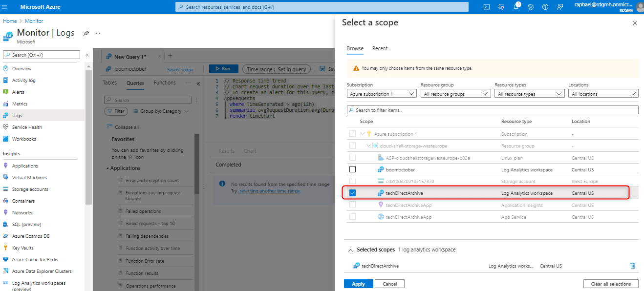Screen dimensions: 644x291
Task: Cancel the scope selection
Action: click(x=389, y=284)
